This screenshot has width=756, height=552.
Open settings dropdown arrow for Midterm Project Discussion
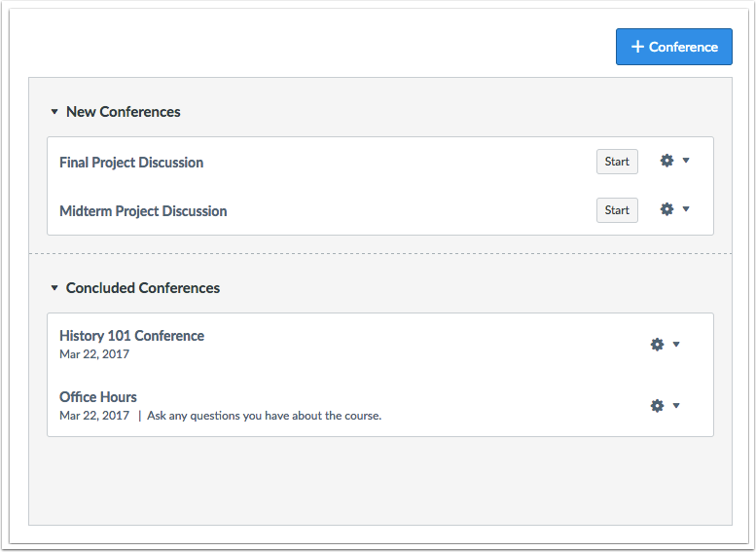click(x=686, y=209)
